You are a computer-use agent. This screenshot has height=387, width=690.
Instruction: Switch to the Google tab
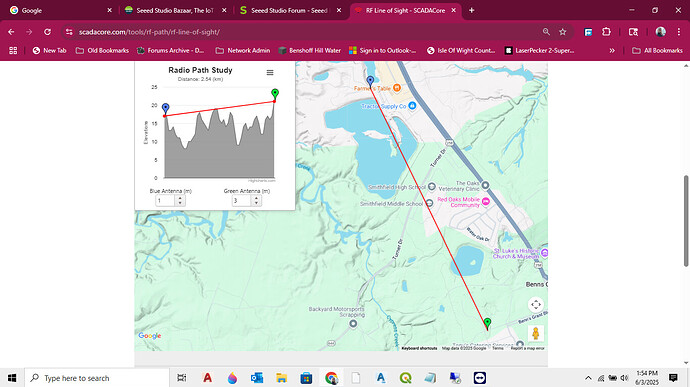click(61, 11)
